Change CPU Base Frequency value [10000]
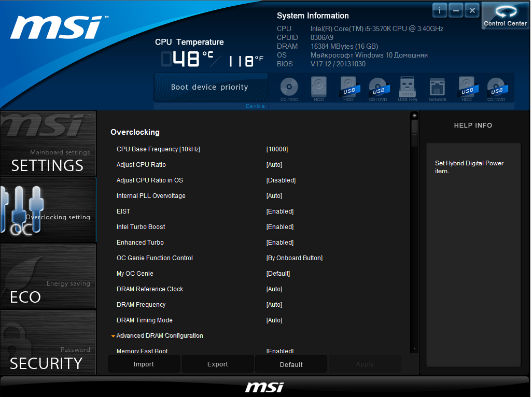The image size is (532, 397). coord(277,149)
